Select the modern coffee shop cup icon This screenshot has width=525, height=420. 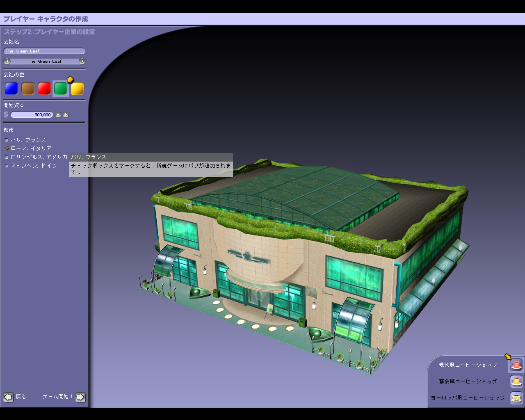[516, 365]
